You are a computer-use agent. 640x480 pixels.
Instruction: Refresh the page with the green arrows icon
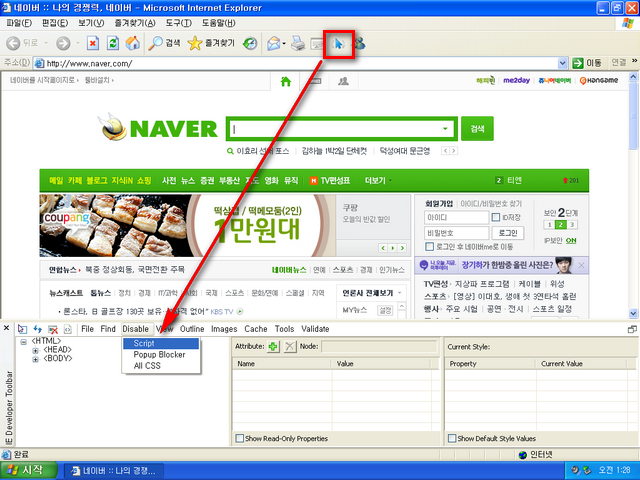click(x=113, y=43)
